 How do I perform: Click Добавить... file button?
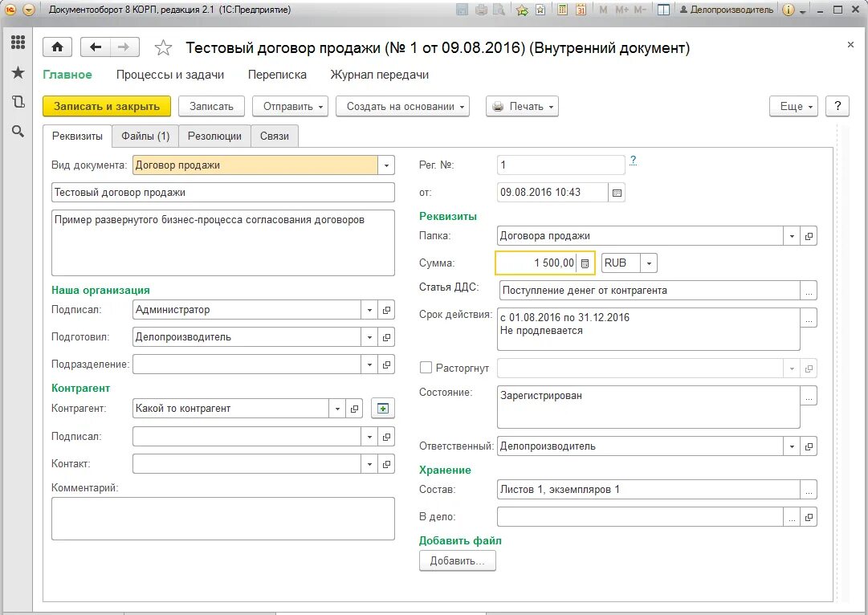[457, 560]
